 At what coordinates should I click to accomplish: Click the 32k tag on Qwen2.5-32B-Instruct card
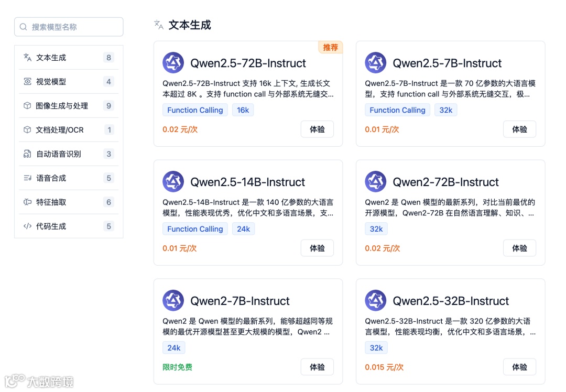click(376, 347)
